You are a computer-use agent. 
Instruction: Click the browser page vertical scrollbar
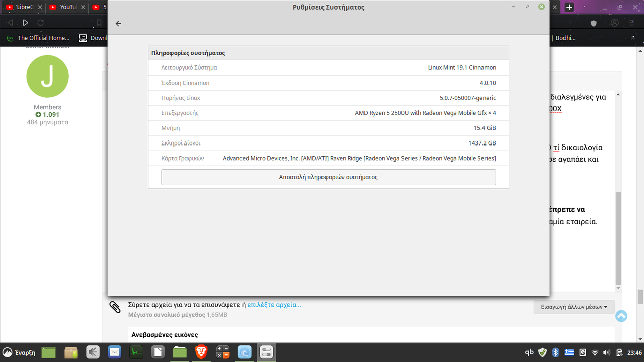(640, 297)
